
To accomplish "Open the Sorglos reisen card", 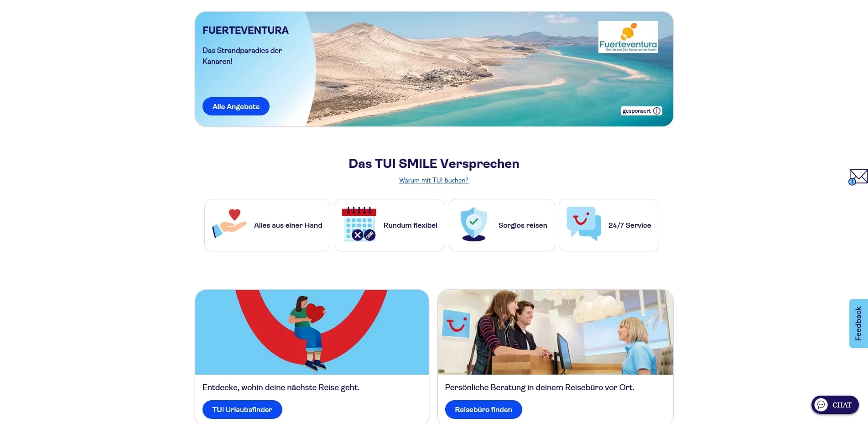I will click(x=502, y=225).
